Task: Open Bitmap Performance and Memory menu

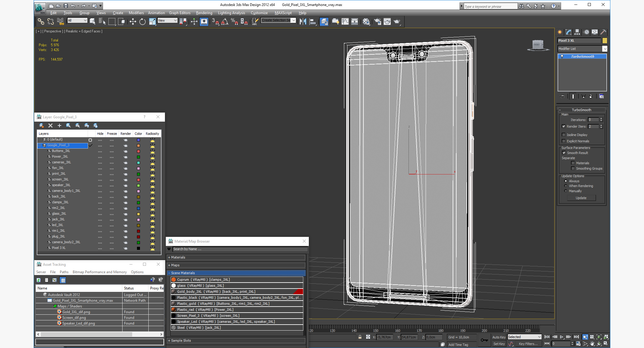Action: tap(99, 272)
